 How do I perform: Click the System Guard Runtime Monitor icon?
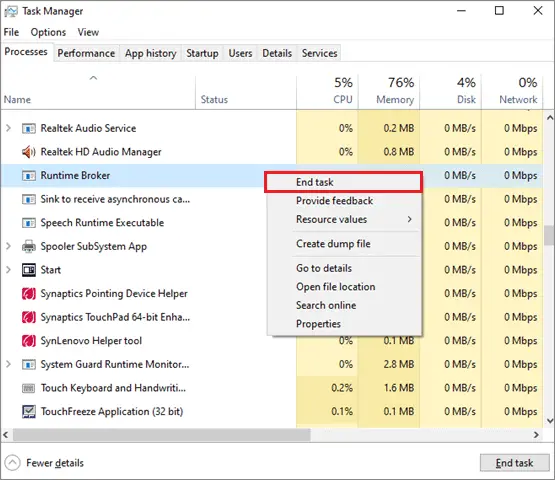coord(29,364)
